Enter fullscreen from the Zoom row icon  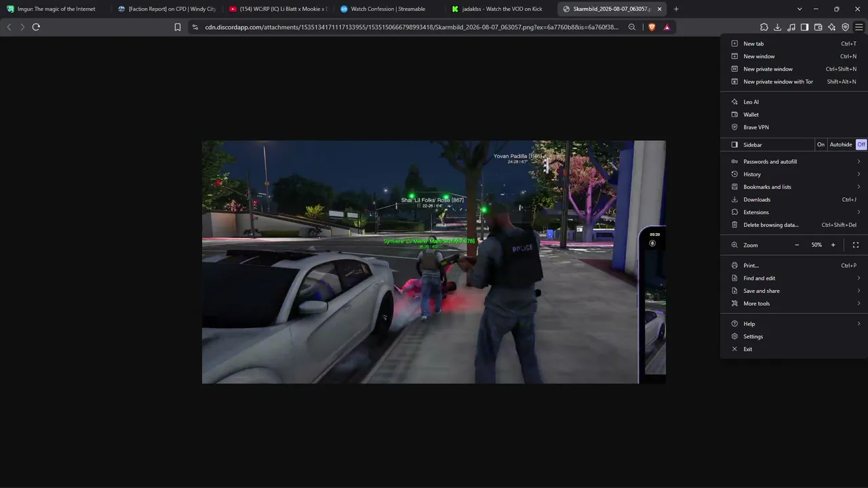tap(855, 245)
